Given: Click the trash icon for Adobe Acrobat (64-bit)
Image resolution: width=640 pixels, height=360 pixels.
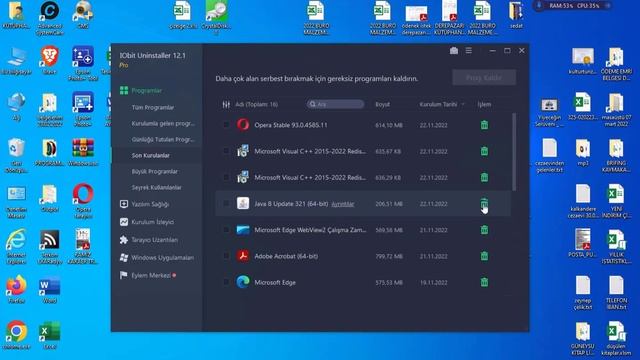Looking at the screenshot, I should [x=484, y=256].
